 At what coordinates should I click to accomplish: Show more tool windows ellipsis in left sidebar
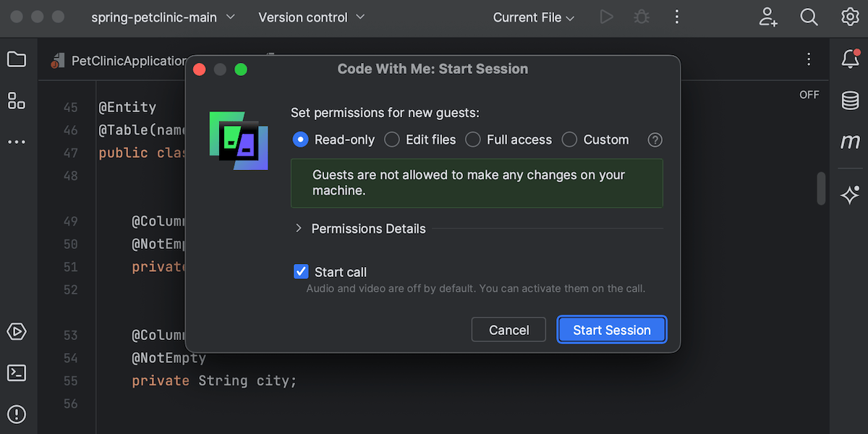[x=17, y=142]
